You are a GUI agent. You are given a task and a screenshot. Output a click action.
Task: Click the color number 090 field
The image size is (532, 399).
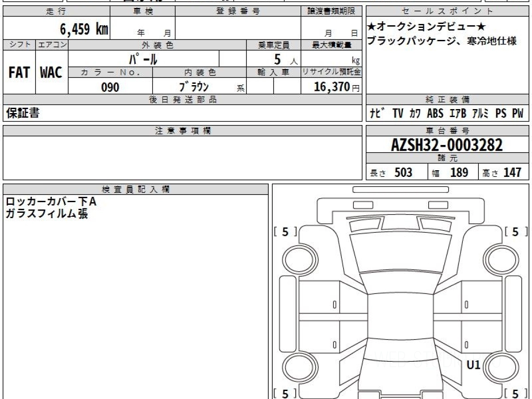click(110, 87)
